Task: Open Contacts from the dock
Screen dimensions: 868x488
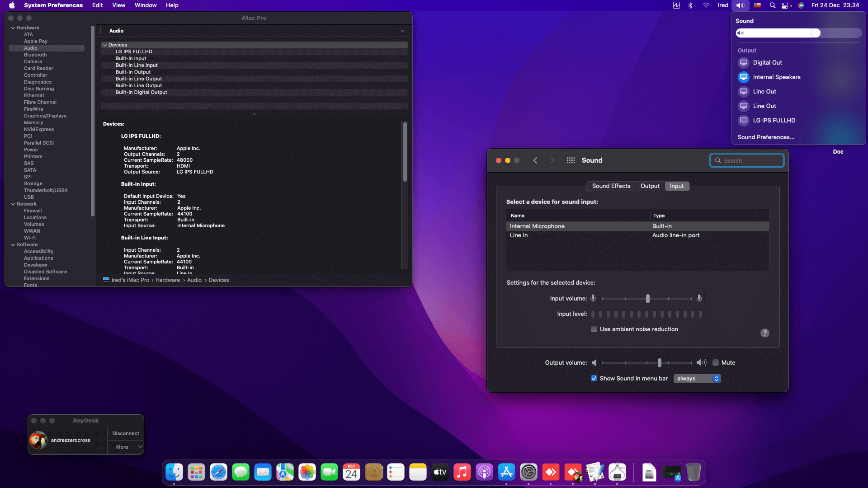Action: [374, 473]
